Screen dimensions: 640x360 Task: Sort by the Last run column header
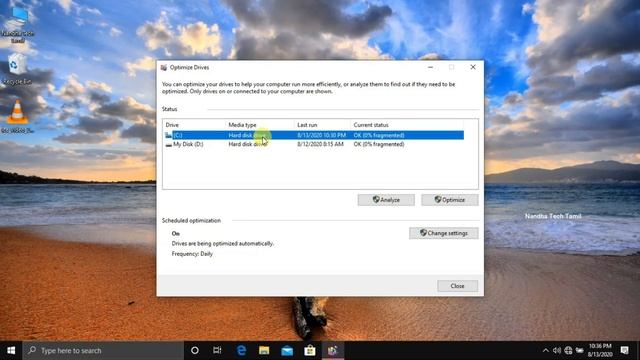[x=322, y=124]
